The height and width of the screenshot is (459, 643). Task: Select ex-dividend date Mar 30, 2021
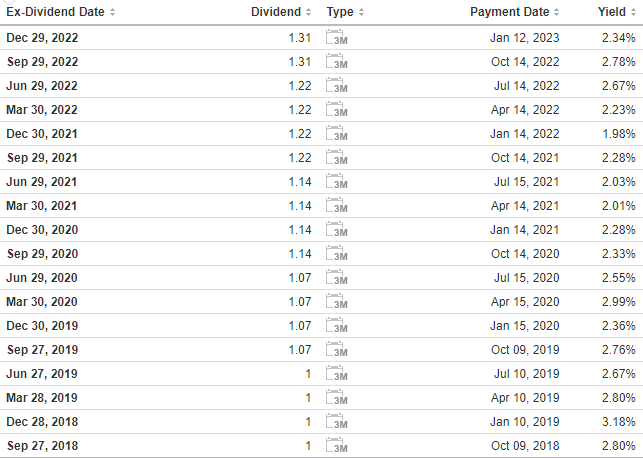41,206
